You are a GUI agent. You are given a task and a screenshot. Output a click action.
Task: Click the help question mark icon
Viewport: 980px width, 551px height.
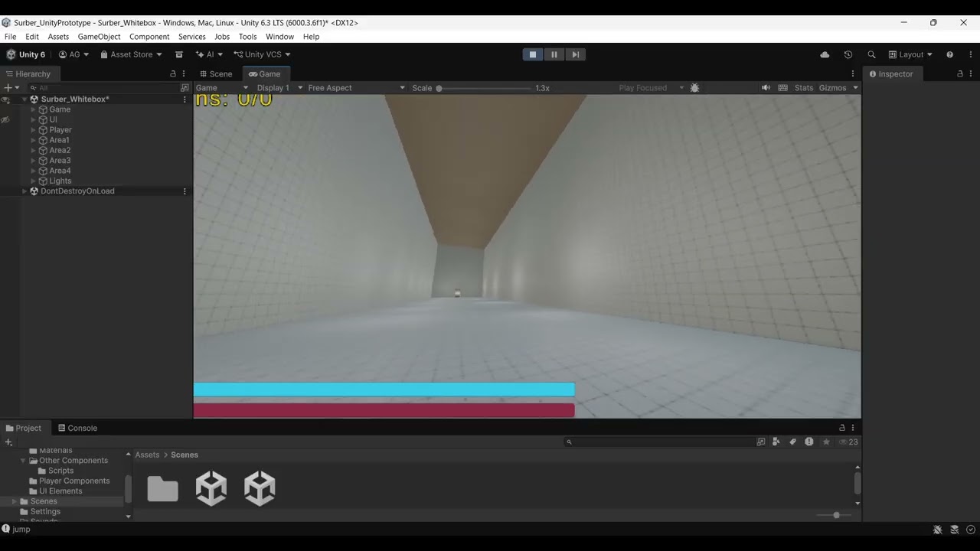949,54
